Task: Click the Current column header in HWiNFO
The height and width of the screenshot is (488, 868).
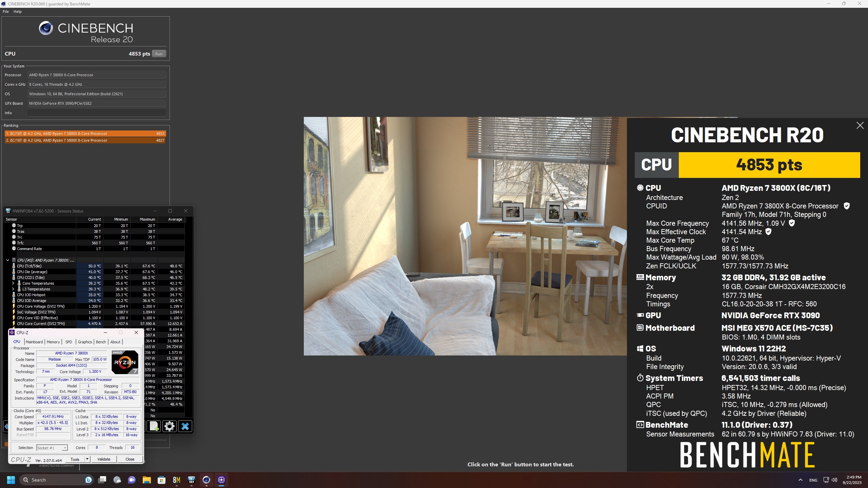Action: [90, 219]
